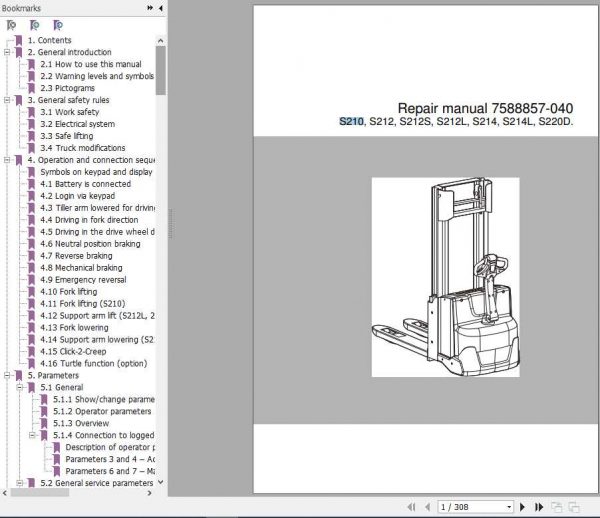Collapse the 5.1.4 Connection to logged node
The width and height of the screenshot is (600, 518).
point(32,435)
